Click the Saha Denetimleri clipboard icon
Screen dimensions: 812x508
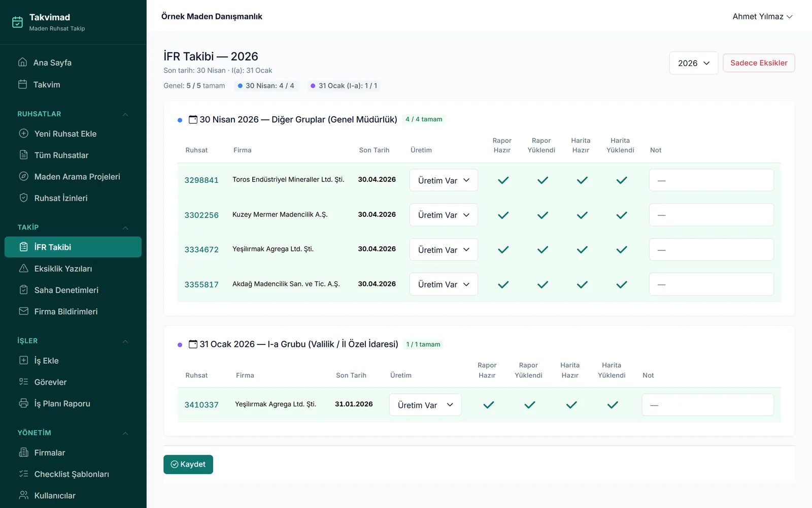pyautogui.click(x=23, y=290)
